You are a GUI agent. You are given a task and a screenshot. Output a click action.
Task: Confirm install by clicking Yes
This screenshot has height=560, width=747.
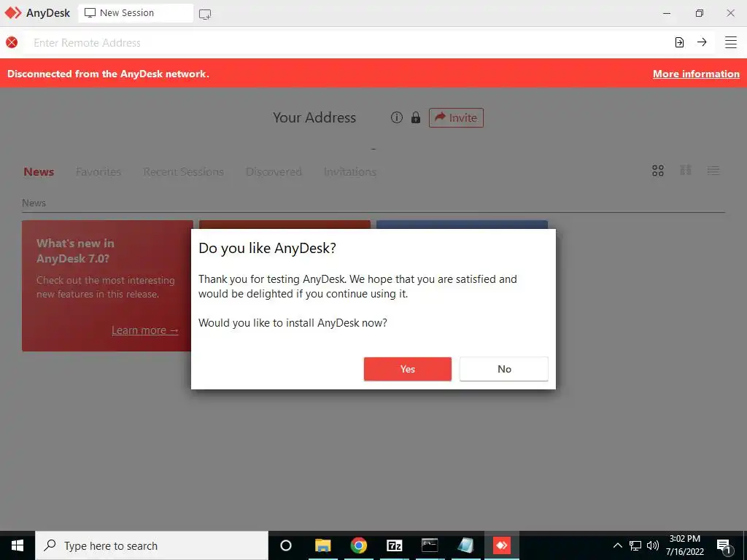407,369
